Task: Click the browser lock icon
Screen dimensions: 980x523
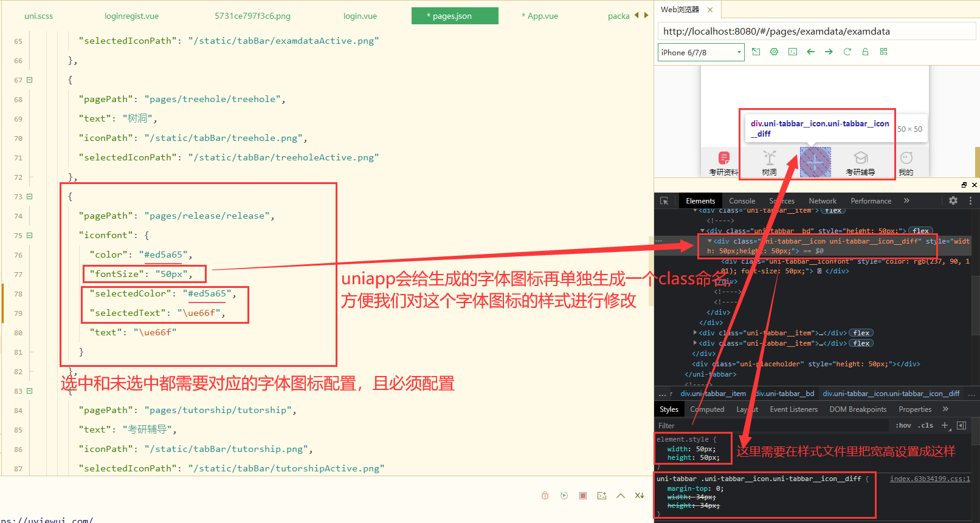Action: [x=865, y=52]
